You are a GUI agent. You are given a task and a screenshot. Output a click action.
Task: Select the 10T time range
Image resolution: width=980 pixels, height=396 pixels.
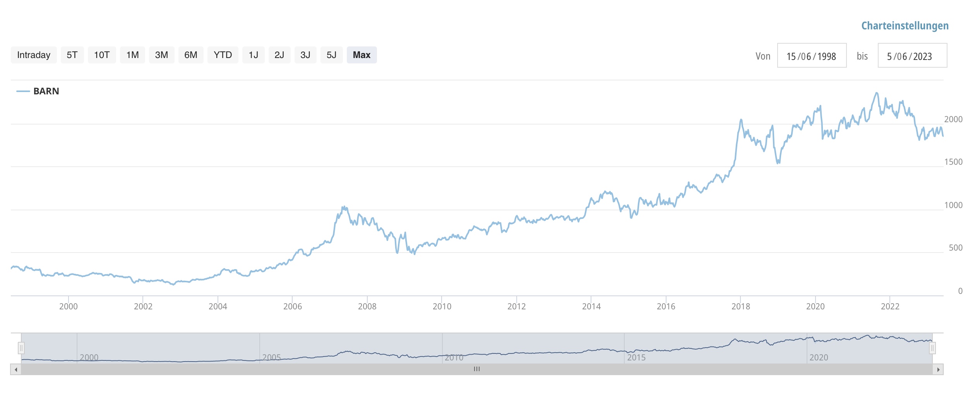point(102,55)
